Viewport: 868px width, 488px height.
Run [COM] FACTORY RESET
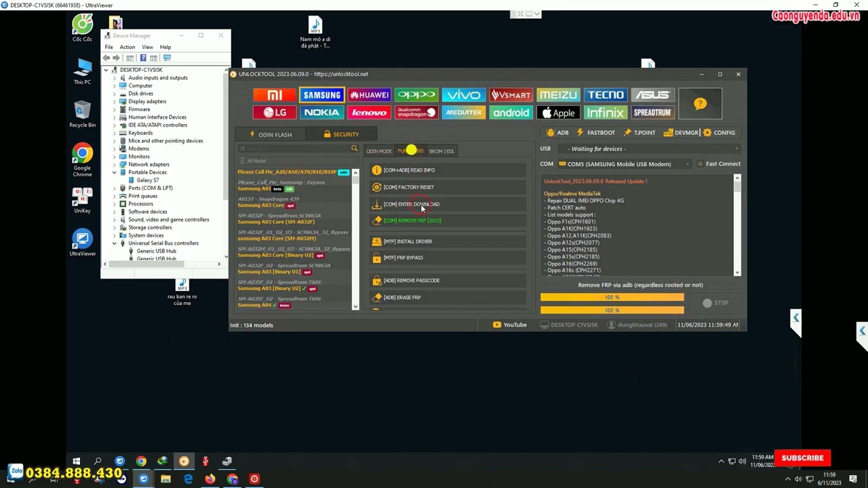pyautogui.click(x=448, y=187)
